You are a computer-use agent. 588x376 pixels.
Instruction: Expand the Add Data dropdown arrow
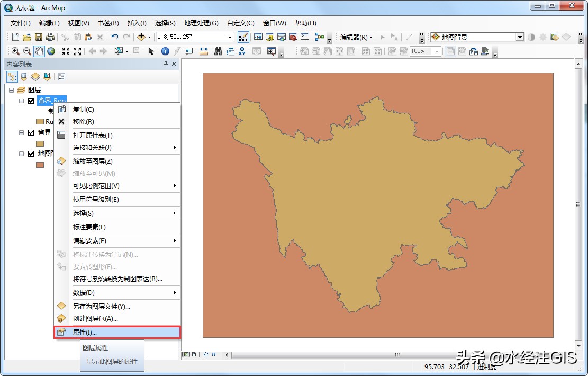coord(149,37)
